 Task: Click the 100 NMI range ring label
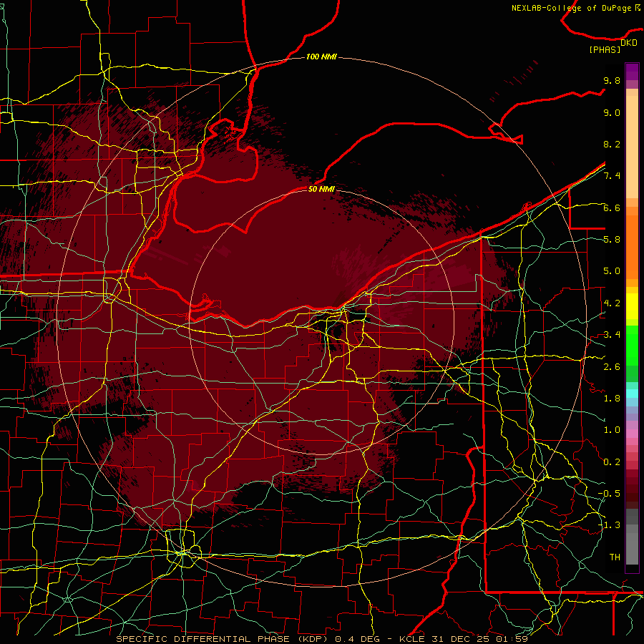[x=321, y=57]
